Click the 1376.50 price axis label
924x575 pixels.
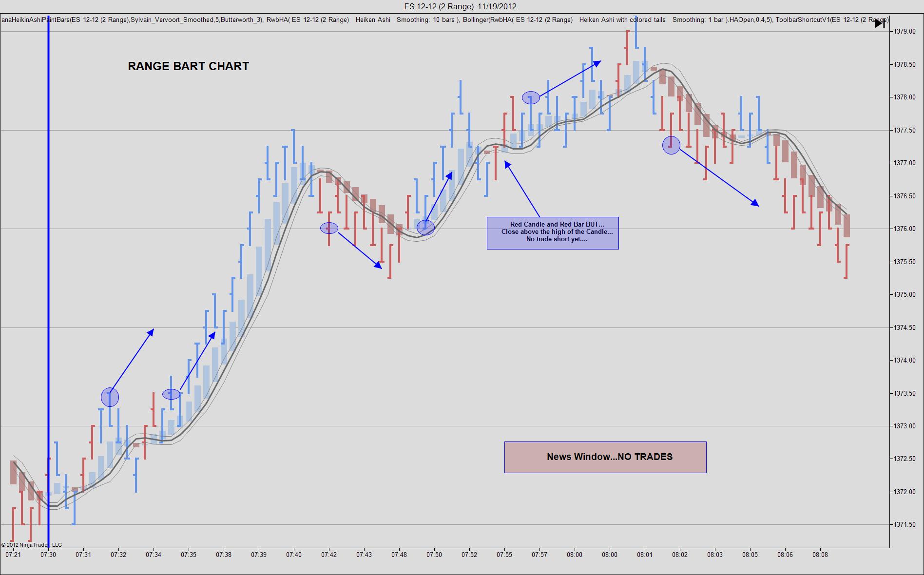904,196
